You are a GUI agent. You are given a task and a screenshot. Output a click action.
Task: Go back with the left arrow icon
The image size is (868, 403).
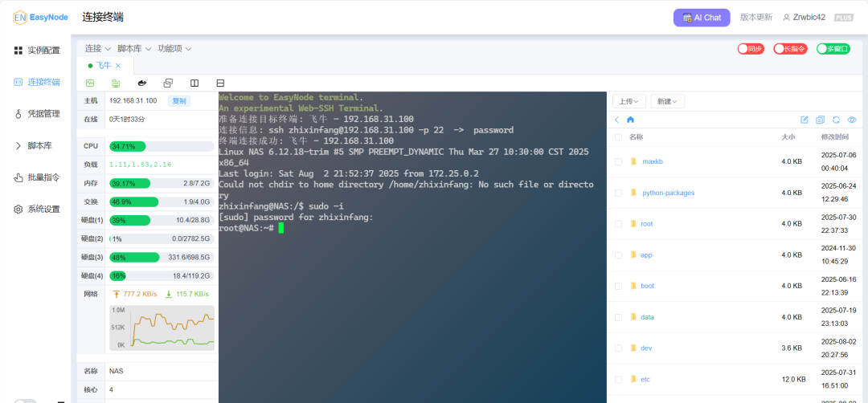(x=616, y=120)
